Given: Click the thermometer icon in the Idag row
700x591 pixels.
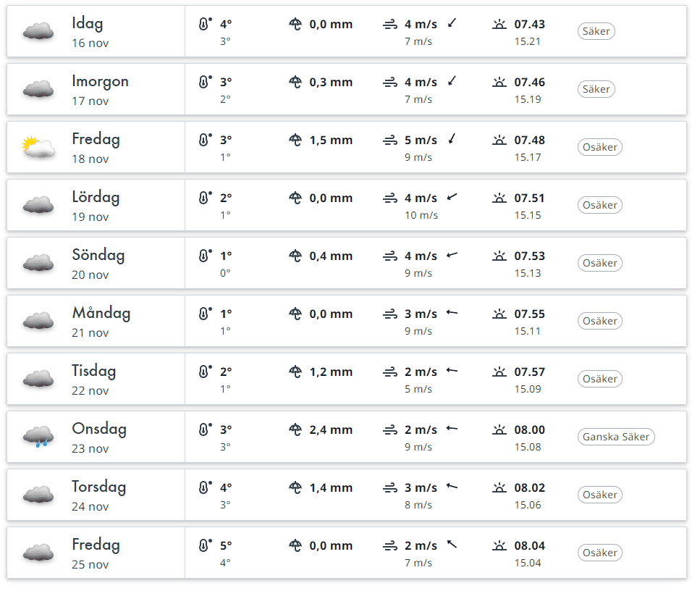Looking at the screenshot, I should click(205, 24).
